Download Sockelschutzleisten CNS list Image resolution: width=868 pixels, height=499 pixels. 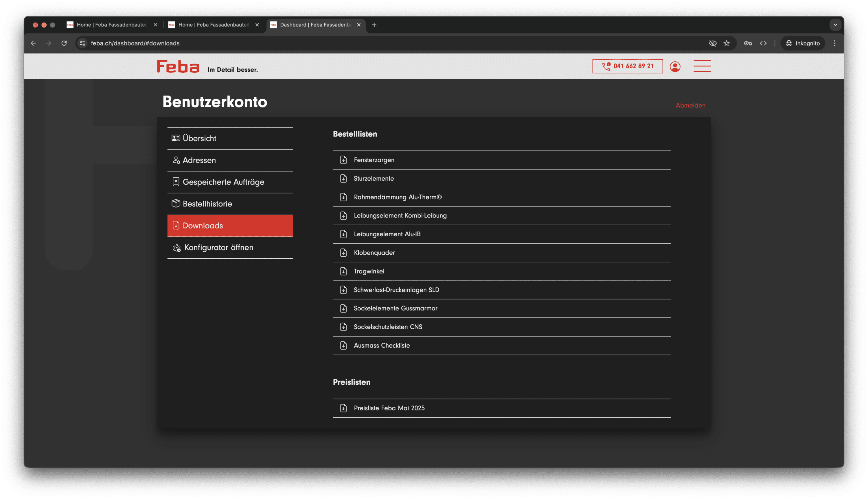(x=502, y=327)
